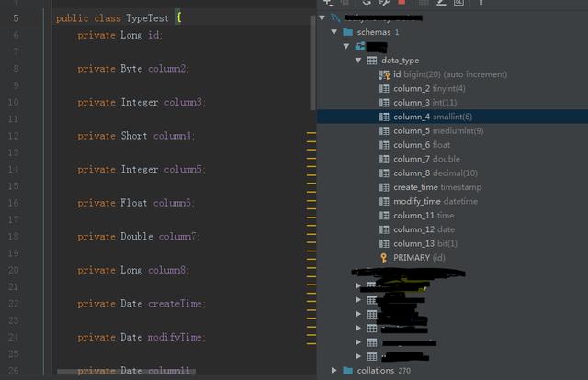Click the red Stop button in database toolbar
Screen dimensions: 588x380
(401, 2)
